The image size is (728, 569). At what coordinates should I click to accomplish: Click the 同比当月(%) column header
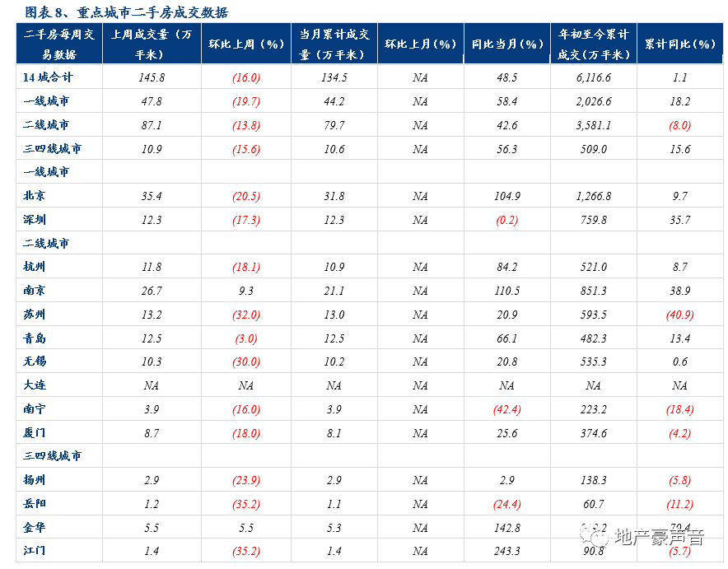[506, 44]
